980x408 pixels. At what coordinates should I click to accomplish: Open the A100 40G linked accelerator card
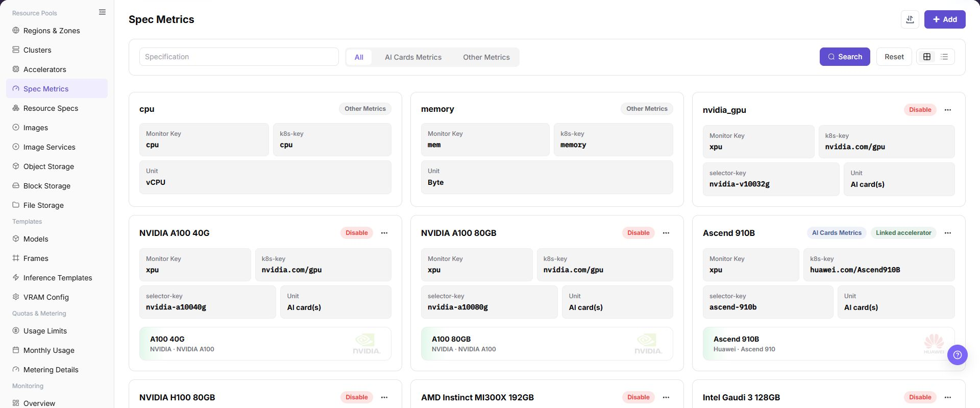point(265,344)
